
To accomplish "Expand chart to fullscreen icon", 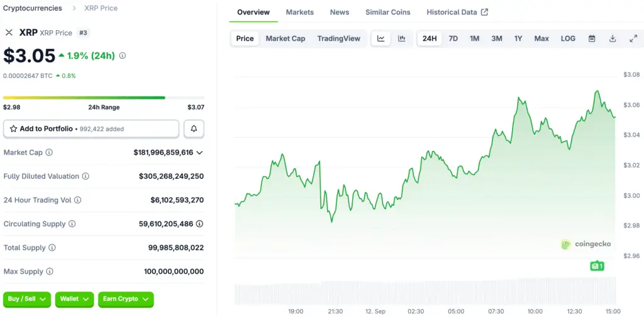I will (633, 38).
